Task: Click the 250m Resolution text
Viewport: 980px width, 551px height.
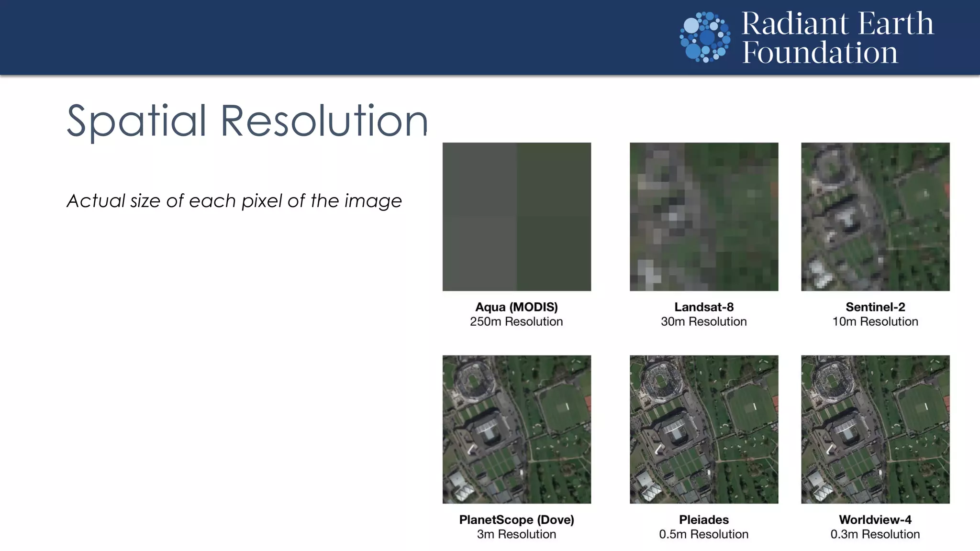Action: [517, 321]
